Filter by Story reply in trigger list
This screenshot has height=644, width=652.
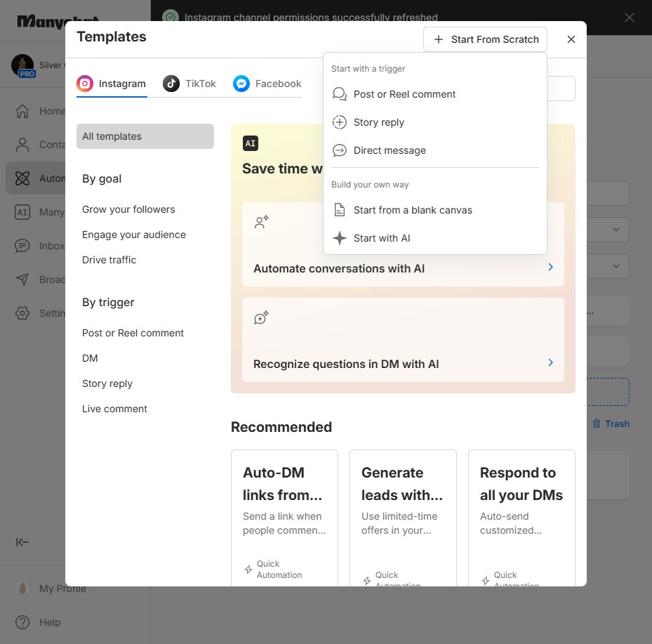click(107, 383)
